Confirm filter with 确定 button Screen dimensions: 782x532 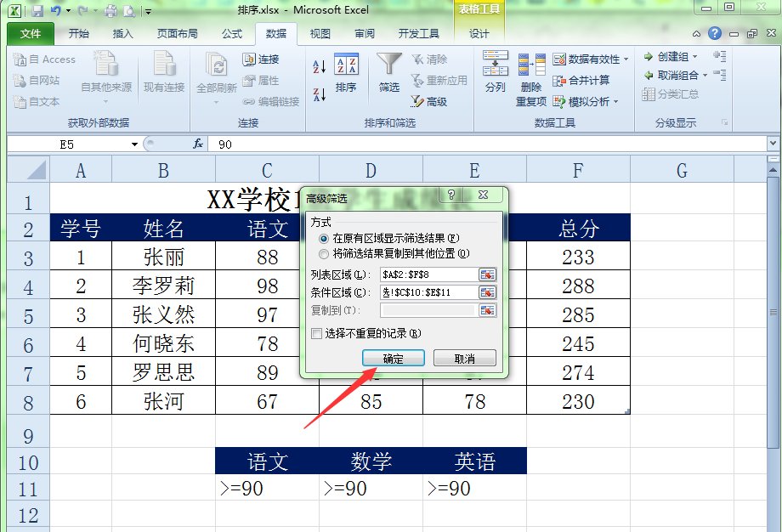point(394,358)
